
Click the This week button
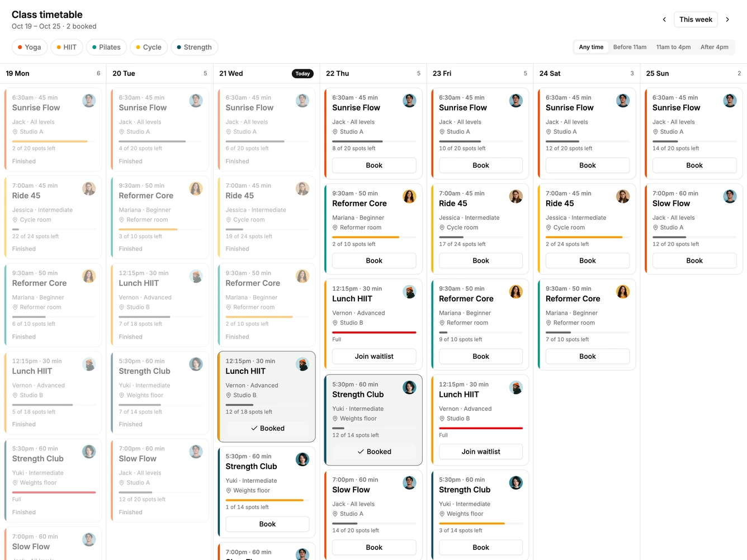click(x=696, y=20)
